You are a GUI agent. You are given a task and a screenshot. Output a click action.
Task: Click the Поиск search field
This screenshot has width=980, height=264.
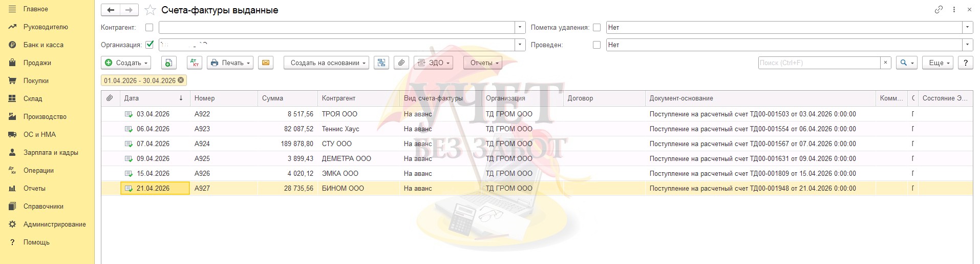click(819, 63)
